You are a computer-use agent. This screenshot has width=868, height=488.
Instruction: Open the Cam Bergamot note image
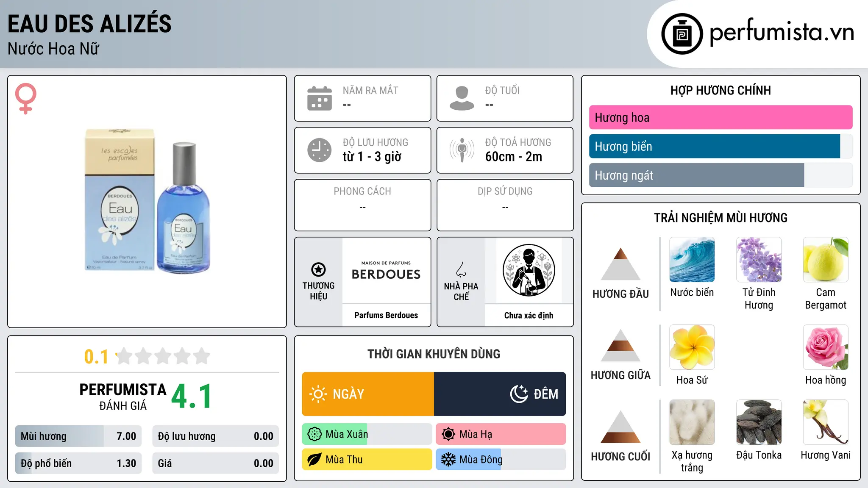point(826,260)
